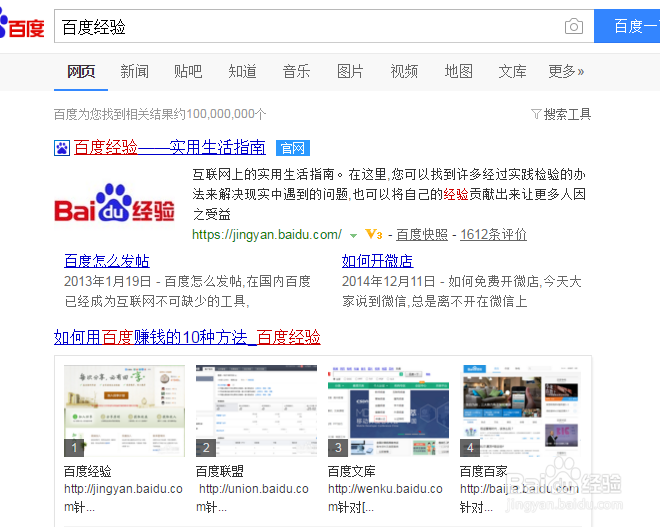Switch to the 地图 tab
Image resolution: width=660 pixels, height=527 pixels.
tap(458, 71)
